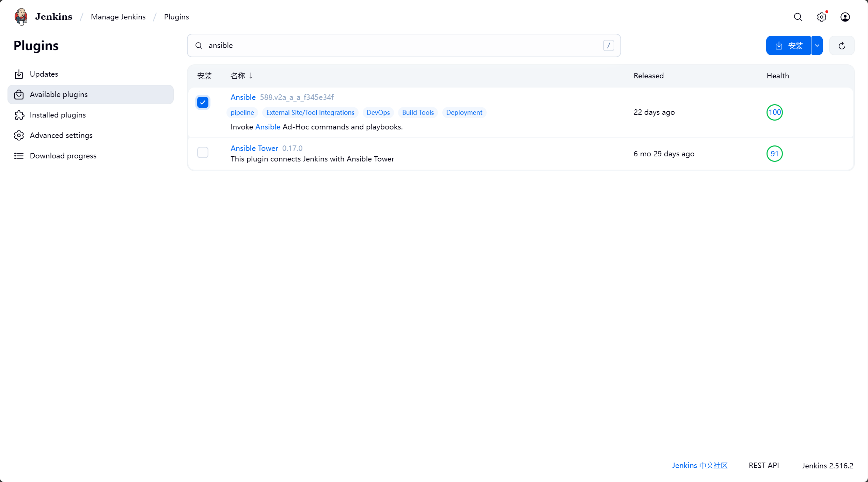The height and width of the screenshot is (482, 868).
Task: Click the Updates download icon in the sidebar
Action: click(x=19, y=74)
